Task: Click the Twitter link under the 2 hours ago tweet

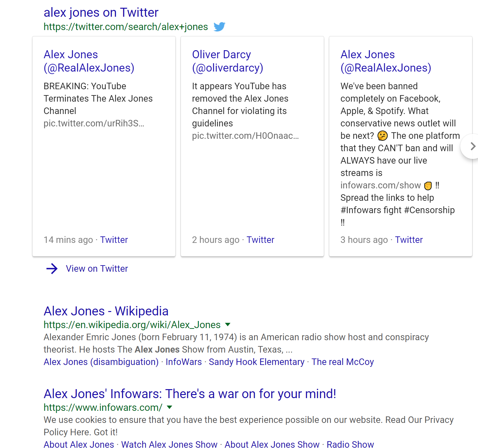Action: (x=261, y=240)
